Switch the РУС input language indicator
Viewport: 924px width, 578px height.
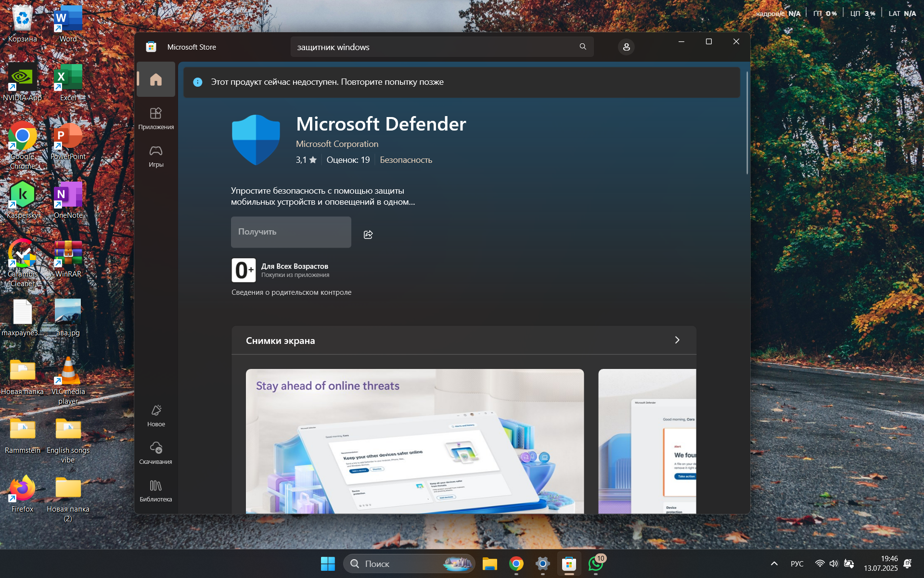797,564
